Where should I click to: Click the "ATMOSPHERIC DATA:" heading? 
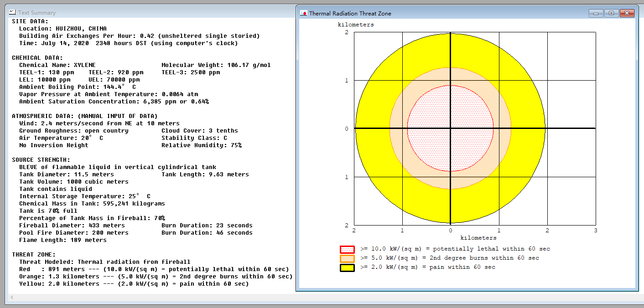click(x=85, y=116)
